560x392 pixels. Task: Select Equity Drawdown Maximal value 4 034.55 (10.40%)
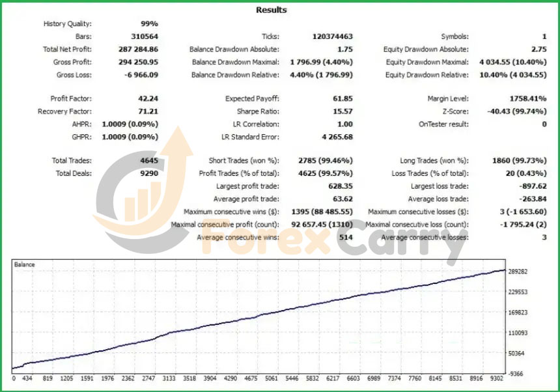[x=513, y=62]
